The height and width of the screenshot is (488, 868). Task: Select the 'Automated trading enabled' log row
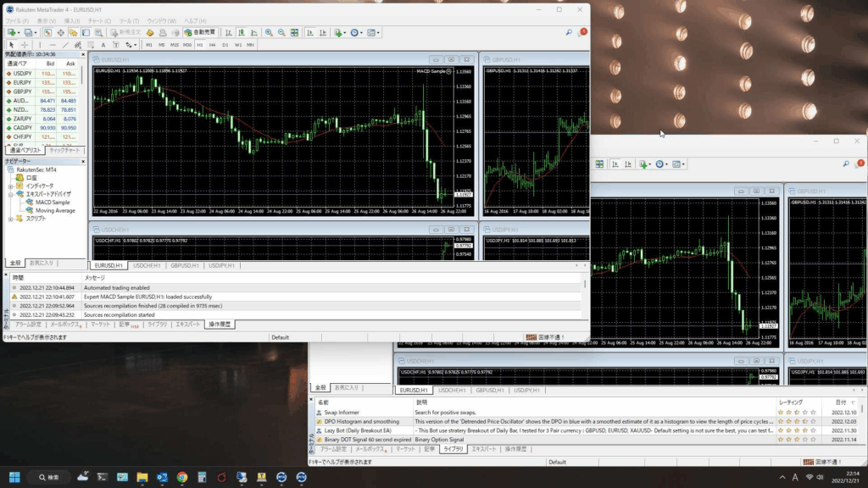point(296,288)
